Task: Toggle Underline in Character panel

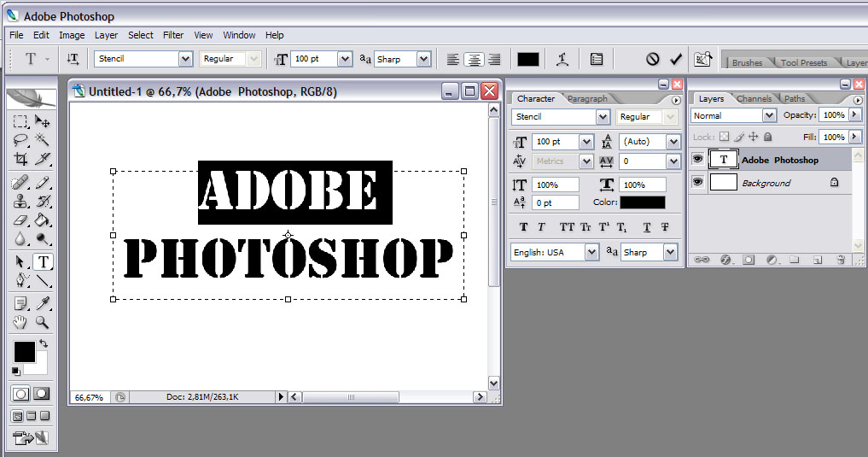Action: (x=647, y=227)
